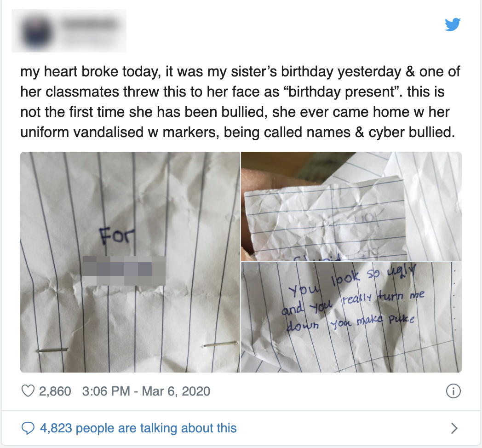Click the pixelated name on the note
This screenshot has height=448, width=482.
point(124,270)
